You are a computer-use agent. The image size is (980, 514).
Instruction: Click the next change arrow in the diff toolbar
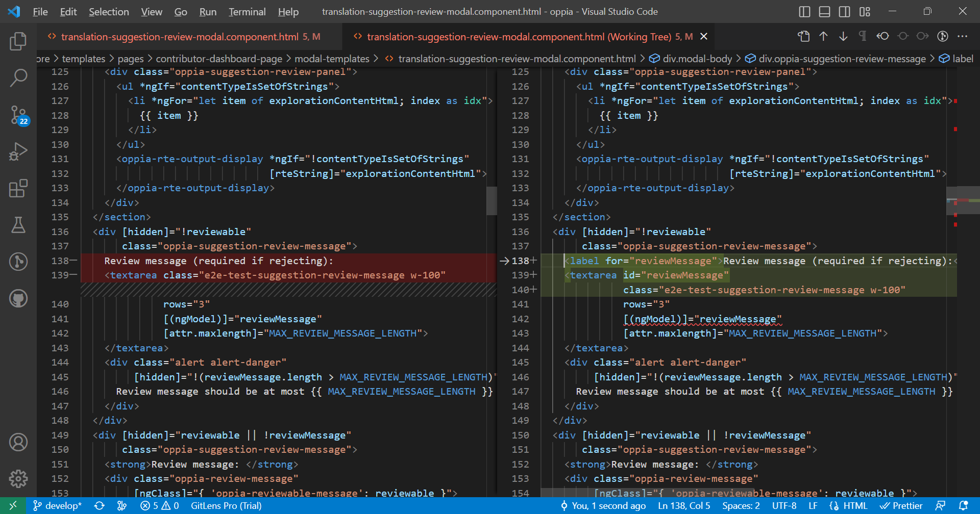(843, 36)
